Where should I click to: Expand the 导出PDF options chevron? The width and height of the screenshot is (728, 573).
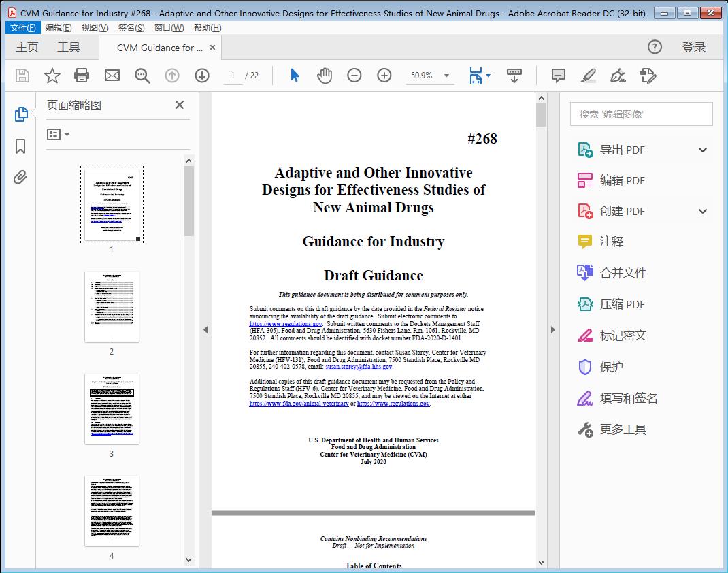702,149
